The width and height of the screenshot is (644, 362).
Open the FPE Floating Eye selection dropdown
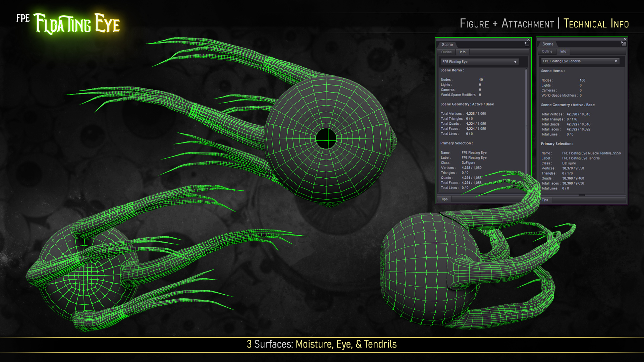479,62
